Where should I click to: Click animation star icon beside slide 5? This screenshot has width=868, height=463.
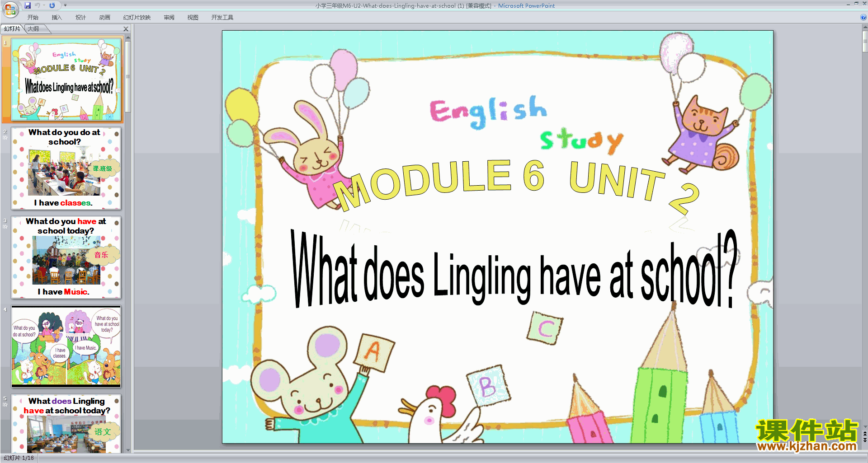tap(5, 404)
